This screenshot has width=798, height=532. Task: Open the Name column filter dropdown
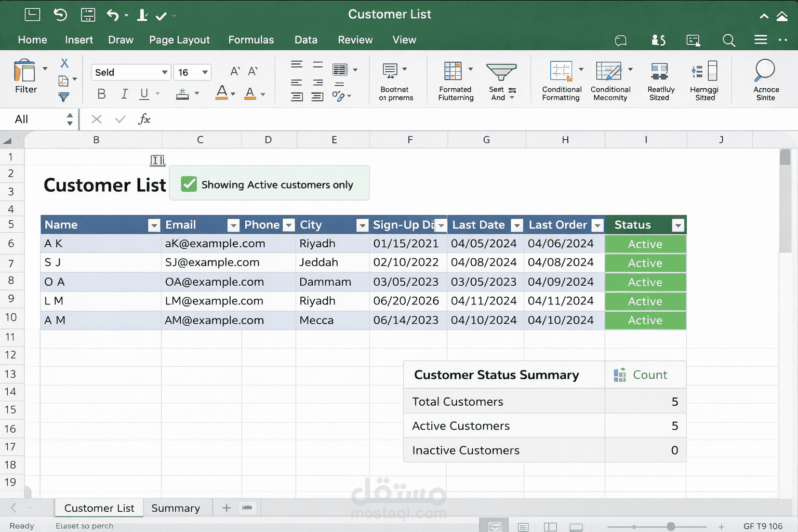pyautogui.click(x=154, y=225)
